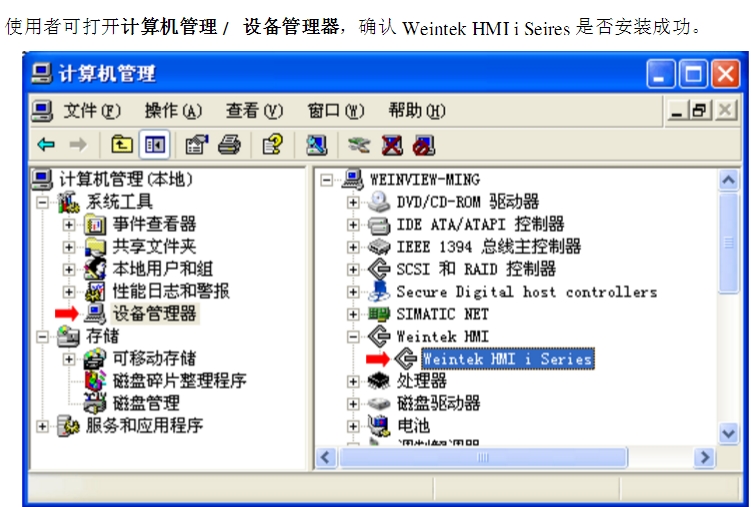Screen dimensions: 753x507
Task: Click the horizontal scrollbar thumb
Action: click(483, 457)
